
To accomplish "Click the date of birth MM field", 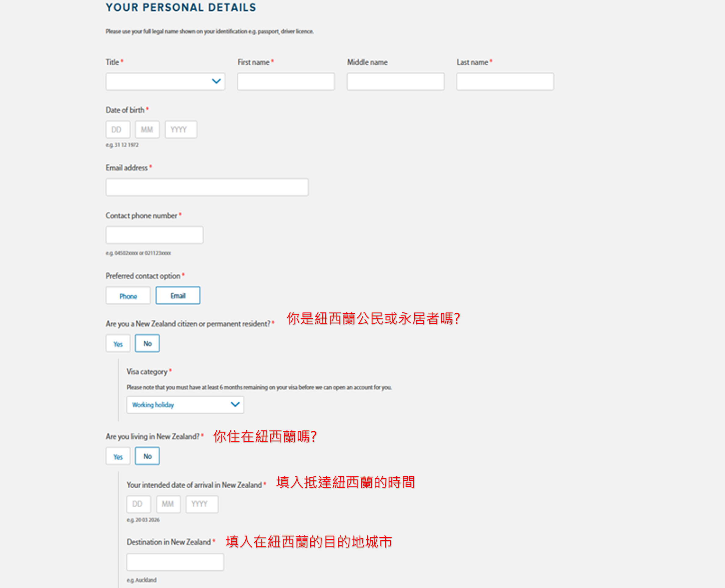I will pos(147,130).
